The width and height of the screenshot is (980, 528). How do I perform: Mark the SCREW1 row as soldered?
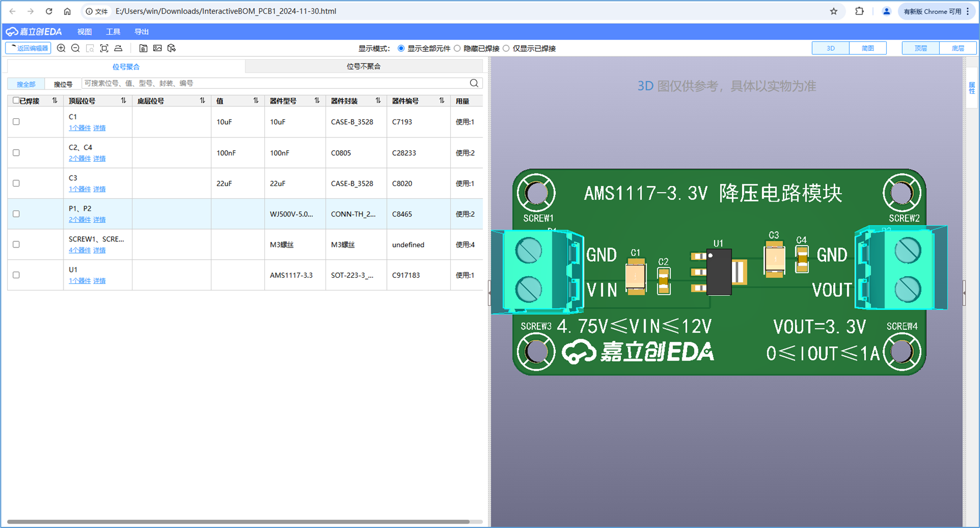(16, 245)
